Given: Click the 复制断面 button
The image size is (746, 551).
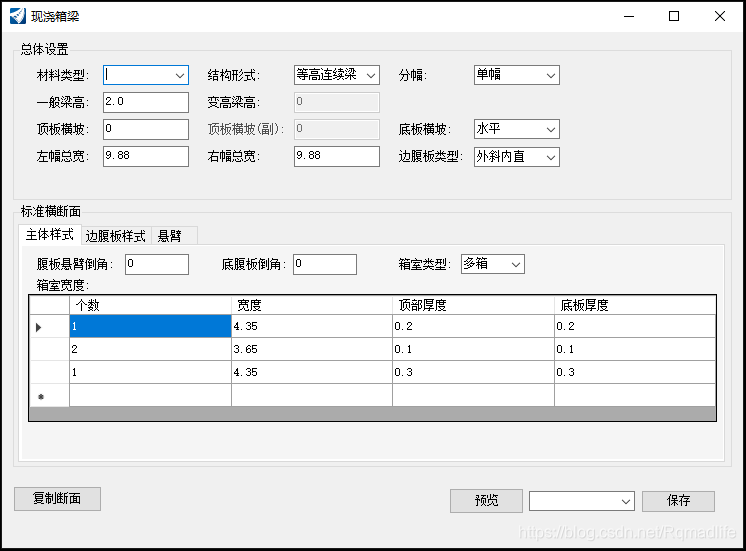Looking at the screenshot, I should pyautogui.click(x=57, y=499).
